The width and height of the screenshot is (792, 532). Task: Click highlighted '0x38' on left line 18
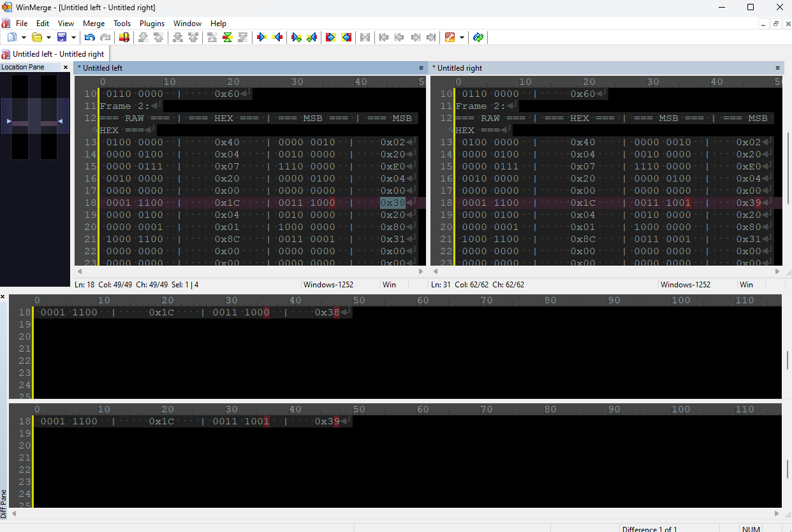[393, 203]
